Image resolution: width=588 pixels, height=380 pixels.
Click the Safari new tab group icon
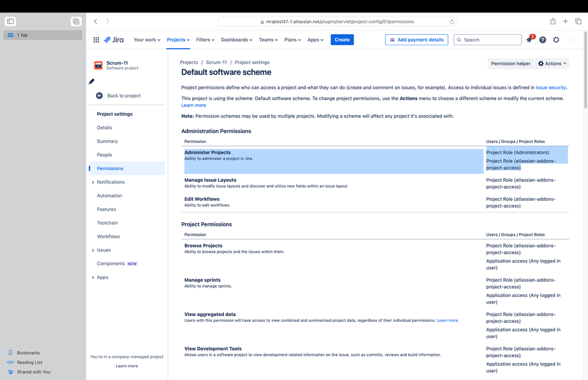pos(76,21)
